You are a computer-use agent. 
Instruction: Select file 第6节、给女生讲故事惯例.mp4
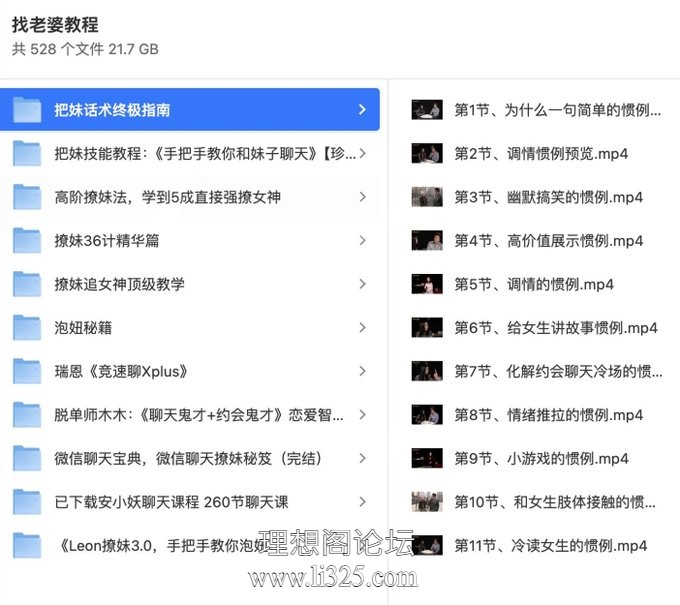click(555, 328)
